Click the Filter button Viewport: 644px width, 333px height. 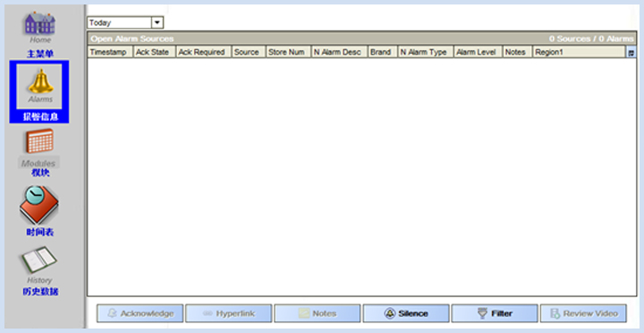[x=495, y=313]
